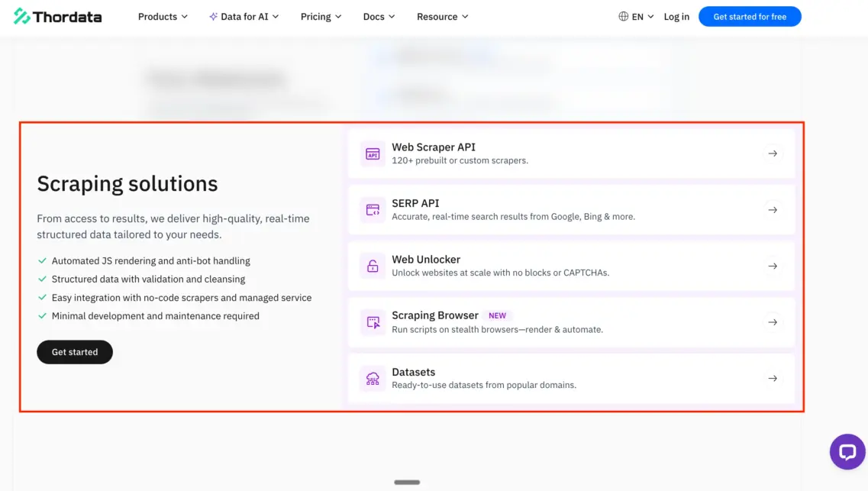Click the arrow on Datasets card
This screenshot has height=491, width=868.
tap(773, 379)
